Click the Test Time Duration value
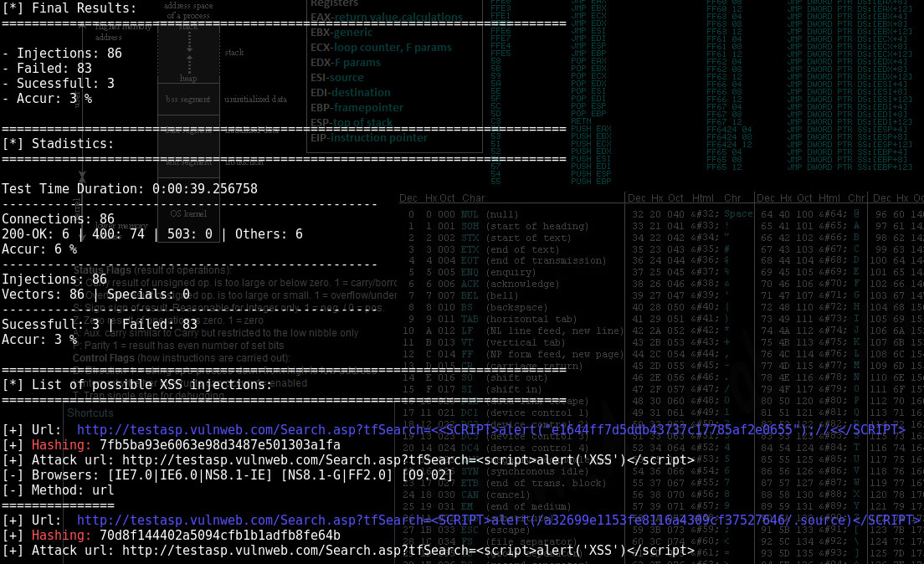Viewport: 924px width, 564px height. (x=204, y=189)
